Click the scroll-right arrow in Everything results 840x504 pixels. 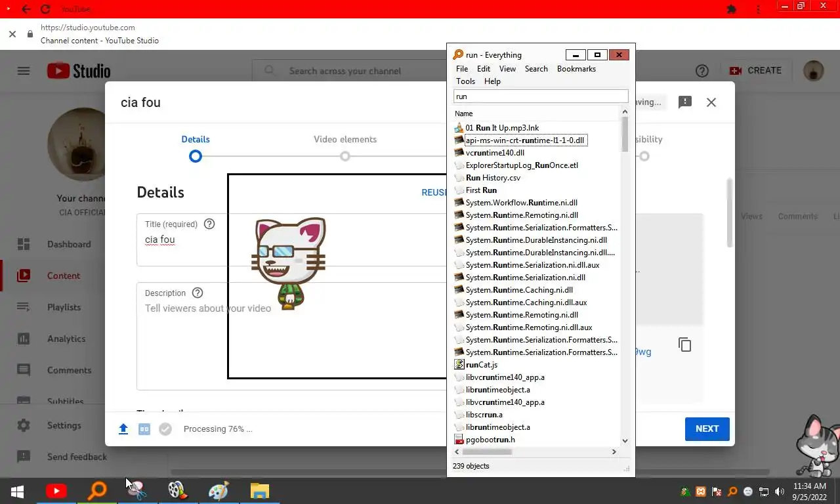614,451
